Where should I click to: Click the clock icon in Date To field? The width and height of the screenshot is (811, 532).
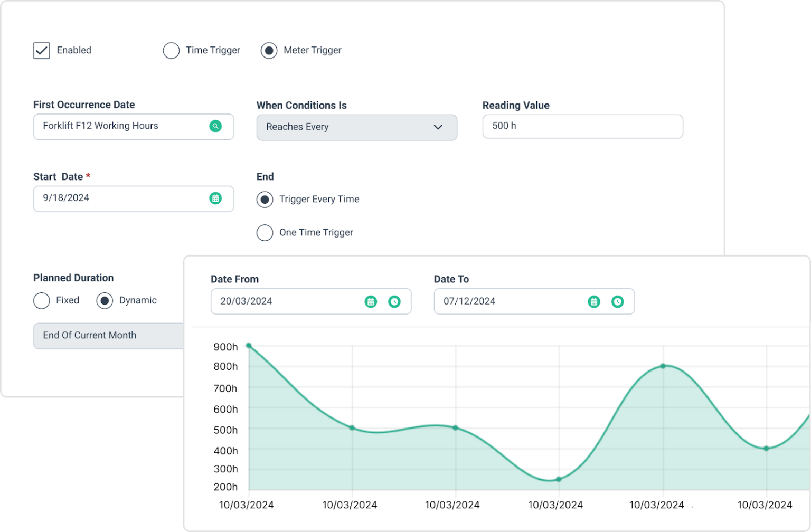tap(618, 301)
